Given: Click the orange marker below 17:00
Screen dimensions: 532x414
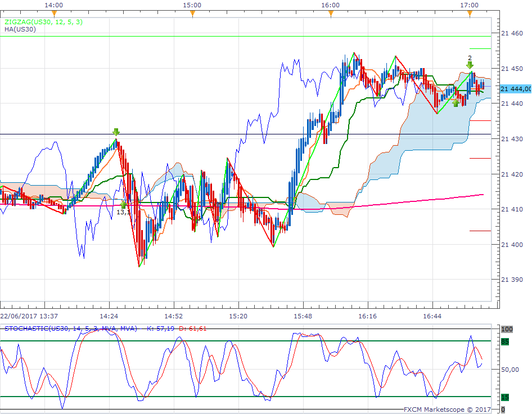Looking at the screenshot, I should (470, 13).
